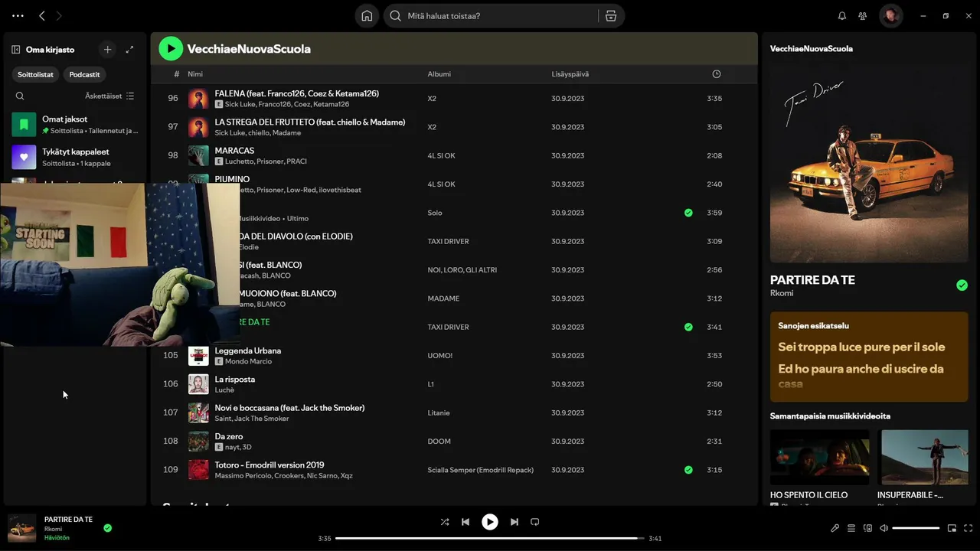Toggle saved checkmark on PARTIRE DA TE row

[x=688, y=327]
